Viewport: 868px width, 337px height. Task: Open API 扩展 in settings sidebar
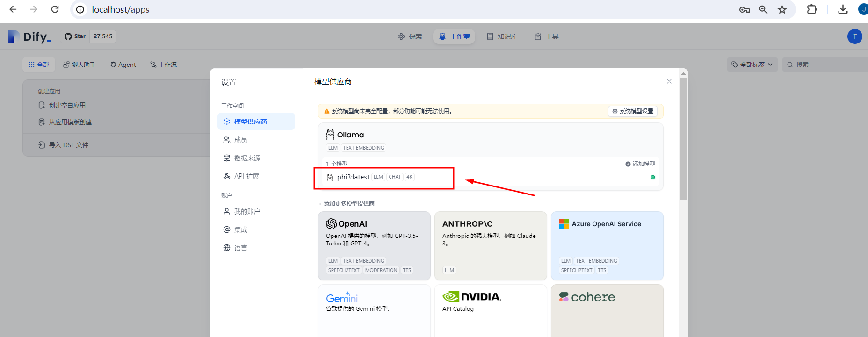[x=256, y=176]
